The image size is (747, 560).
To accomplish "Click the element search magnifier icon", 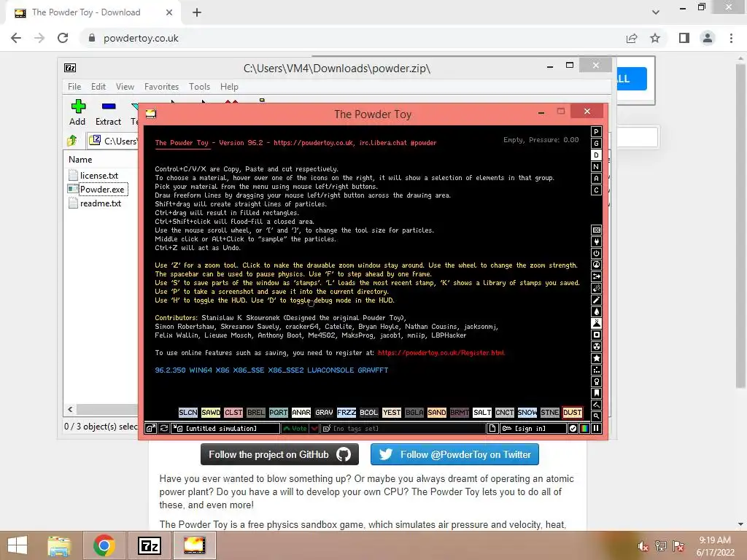I will tap(596, 416).
